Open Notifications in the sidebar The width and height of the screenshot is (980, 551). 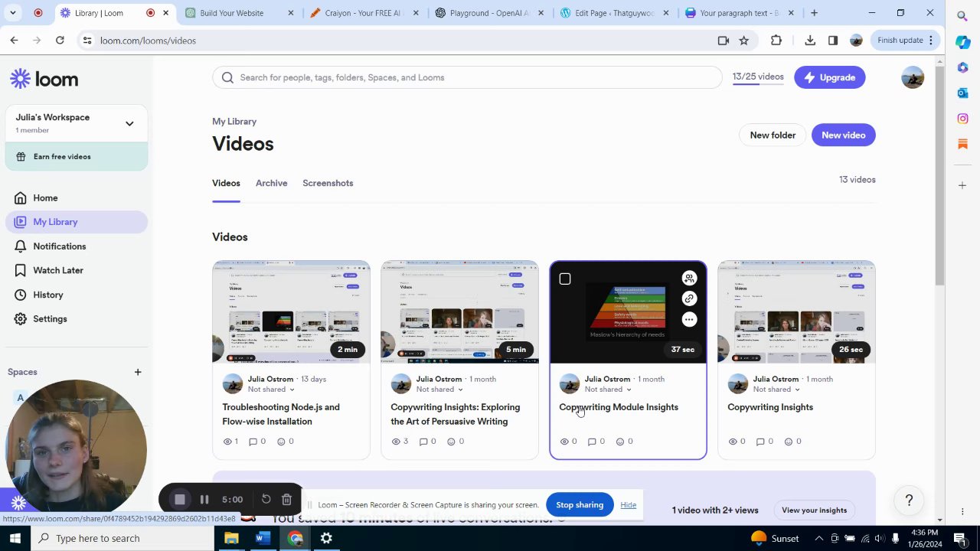click(x=59, y=246)
